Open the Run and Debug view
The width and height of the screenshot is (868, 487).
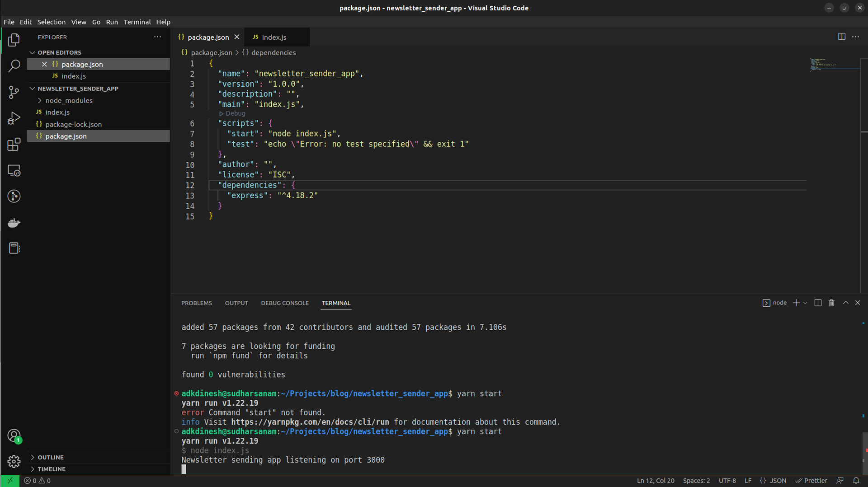14,118
